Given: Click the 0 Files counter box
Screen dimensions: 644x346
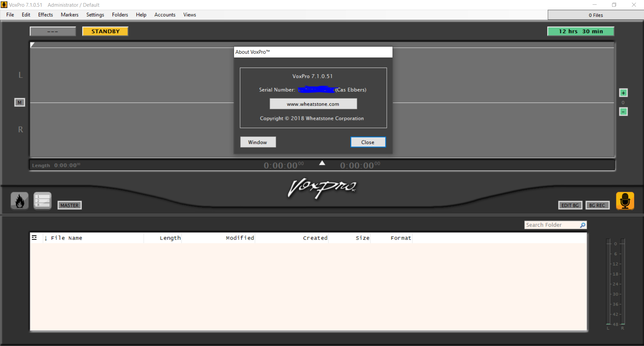Looking at the screenshot, I should tap(596, 15).
